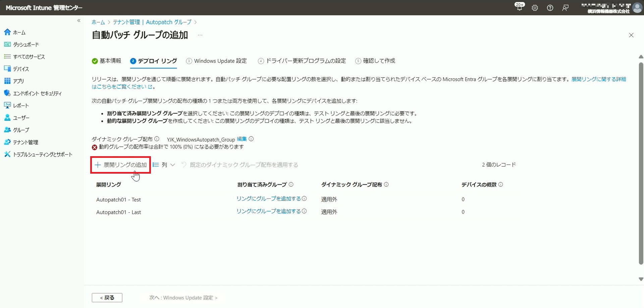Screen dimensions: 644x308
Task: Click the scrollbar down arrow
Action: tap(641, 279)
